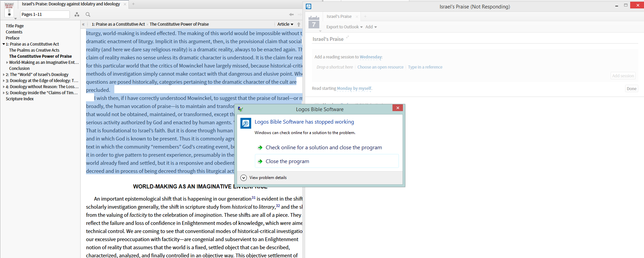Click footnote marker 32
The image size is (644, 258).
pos(278,206)
